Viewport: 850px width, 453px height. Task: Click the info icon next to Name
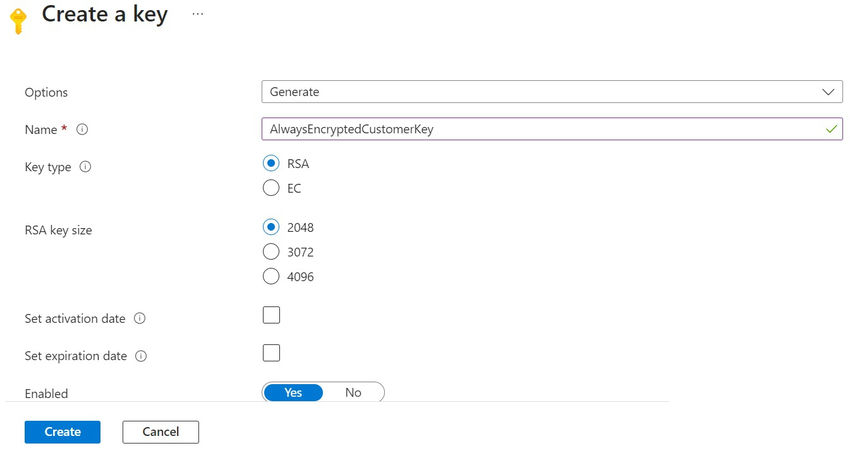(x=82, y=130)
